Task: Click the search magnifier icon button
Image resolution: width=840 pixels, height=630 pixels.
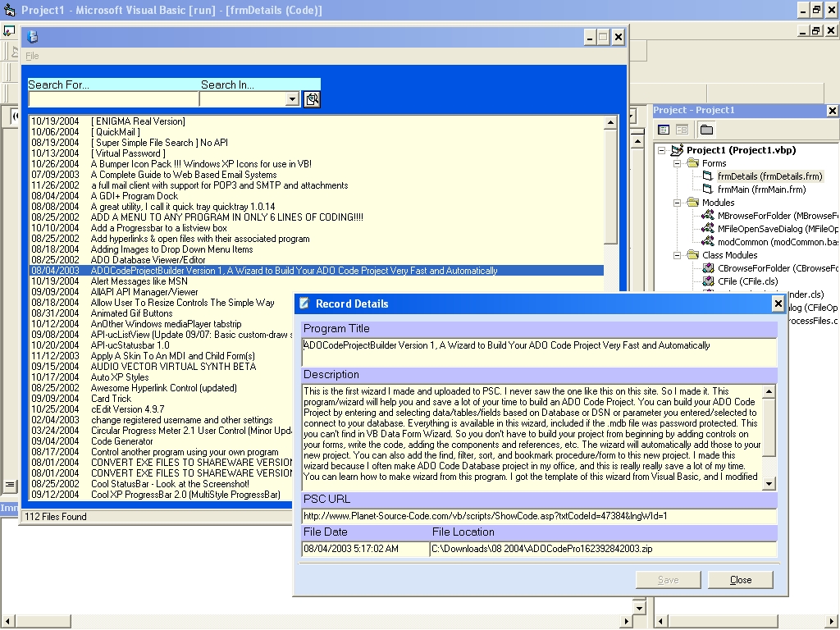Action: click(x=312, y=99)
